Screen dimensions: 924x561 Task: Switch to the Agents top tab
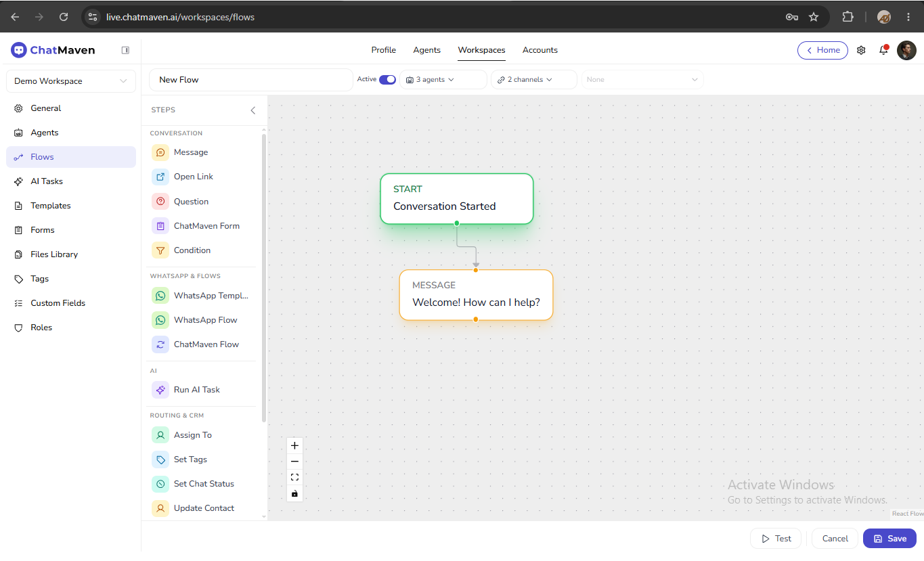point(427,50)
